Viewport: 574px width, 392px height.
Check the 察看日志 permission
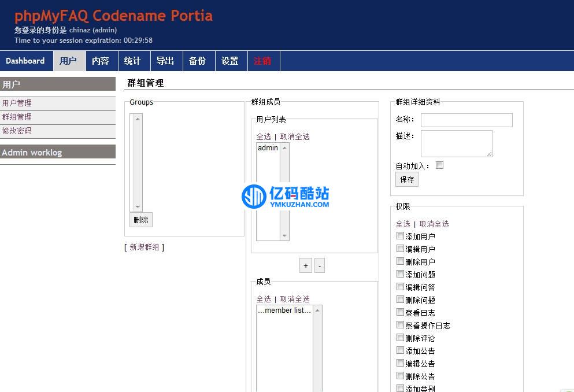coord(401,312)
